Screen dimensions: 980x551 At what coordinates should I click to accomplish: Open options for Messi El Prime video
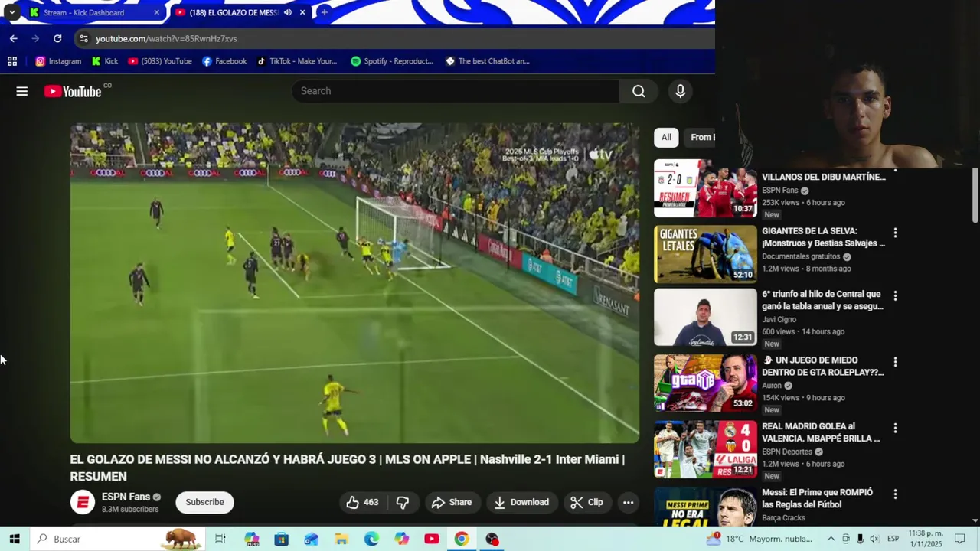click(895, 494)
